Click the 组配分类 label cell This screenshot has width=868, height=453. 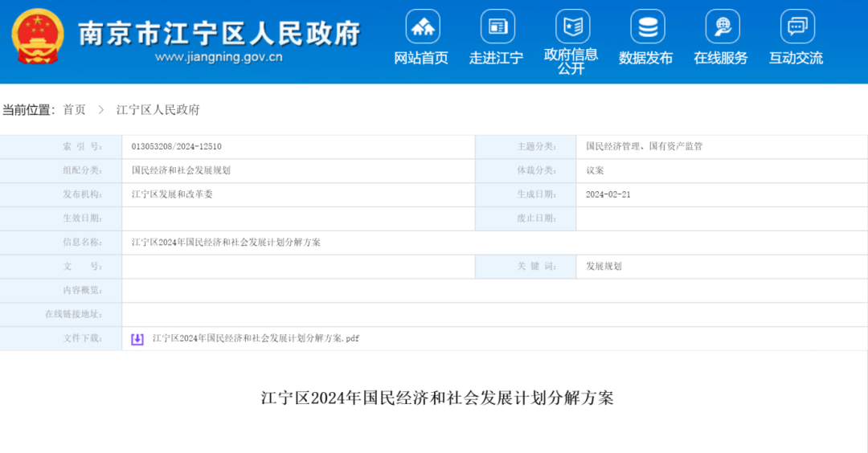click(61, 170)
